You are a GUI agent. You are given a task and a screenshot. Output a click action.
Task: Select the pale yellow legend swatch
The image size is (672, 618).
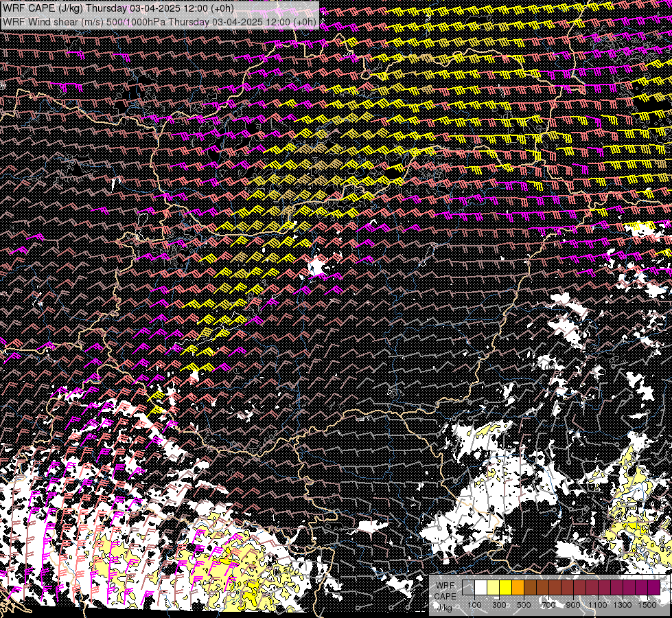click(494, 587)
